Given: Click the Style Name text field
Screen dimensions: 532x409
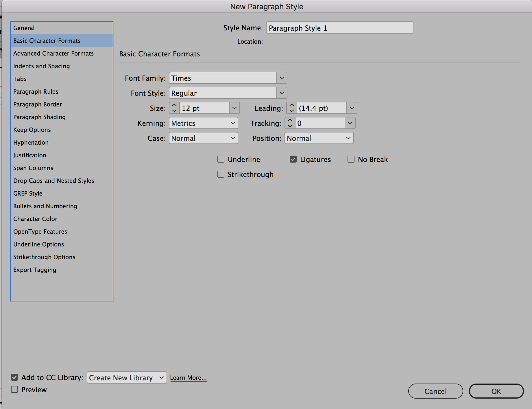Looking at the screenshot, I should pos(339,28).
